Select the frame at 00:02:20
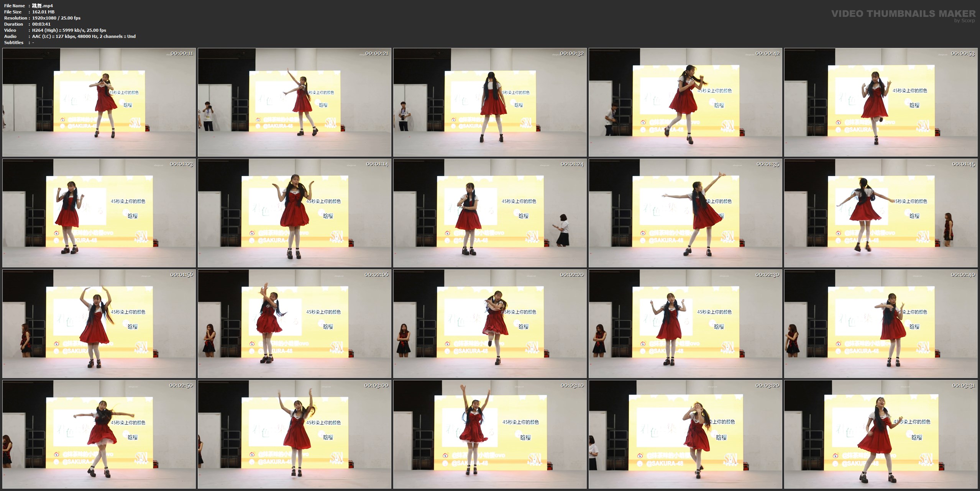The width and height of the screenshot is (980, 491). [490, 324]
